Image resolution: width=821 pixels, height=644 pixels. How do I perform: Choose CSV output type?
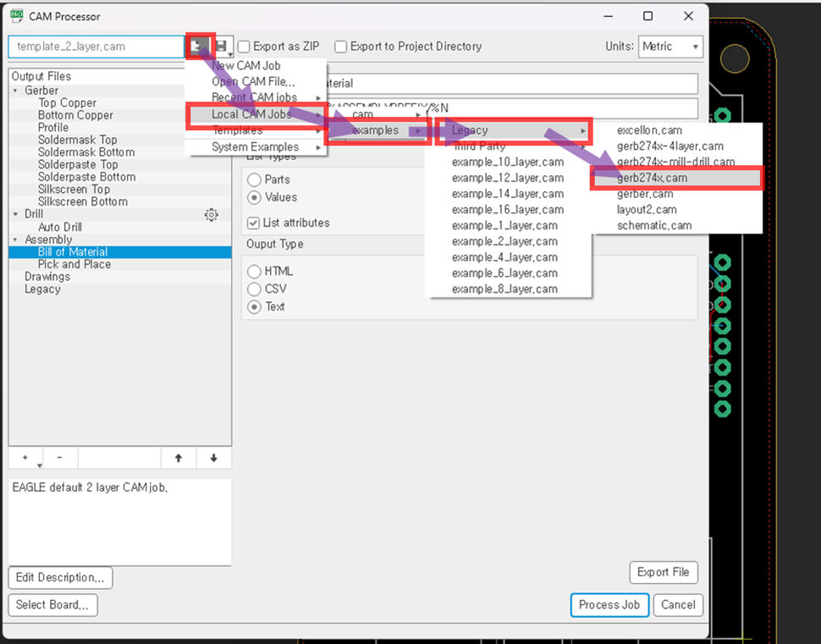(254, 289)
